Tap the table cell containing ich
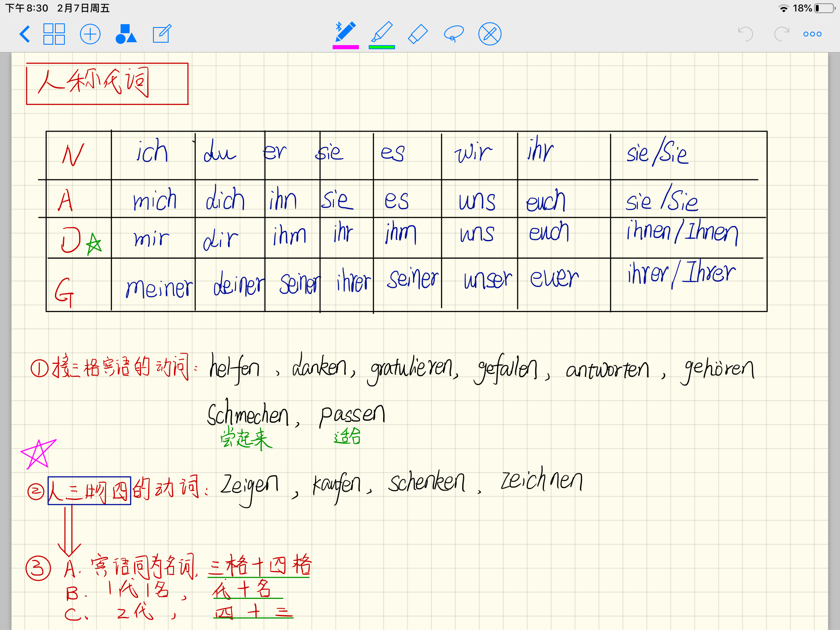This screenshot has width=840, height=630. pyautogui.click(x=153, y=153)
